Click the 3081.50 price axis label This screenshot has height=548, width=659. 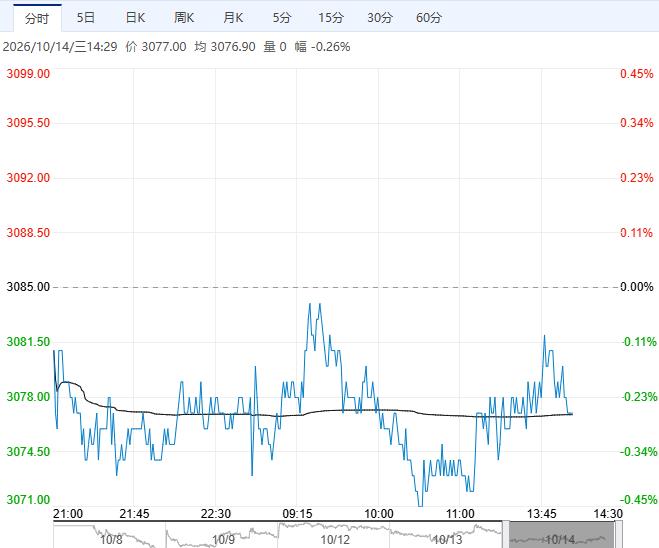pos(28,342)
